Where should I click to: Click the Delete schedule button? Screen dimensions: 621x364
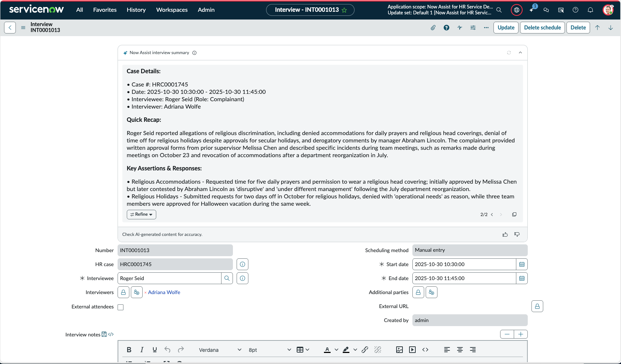tap(542, 28)
